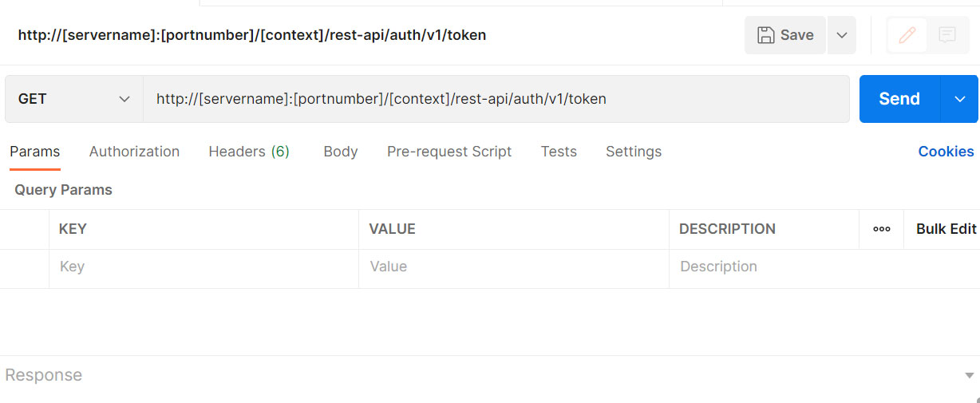
Task: Select the Body tab
Action: pos(340,152)
